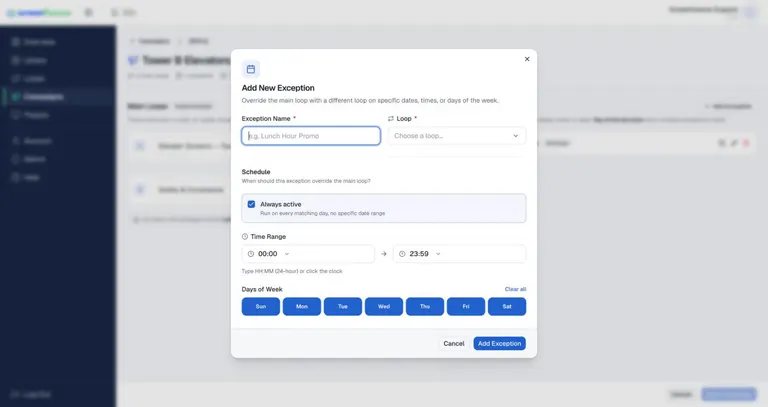Expand the 23:59 end time chevron
The width and height of the screenshot is (768, 407).
coord(438,254)
